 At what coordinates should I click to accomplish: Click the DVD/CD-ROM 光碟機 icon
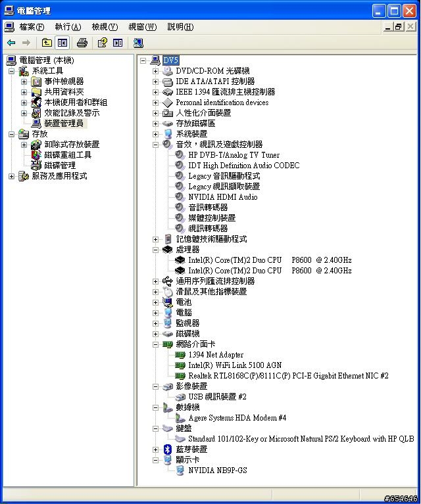pyautogui.click(x=168, y=71)
